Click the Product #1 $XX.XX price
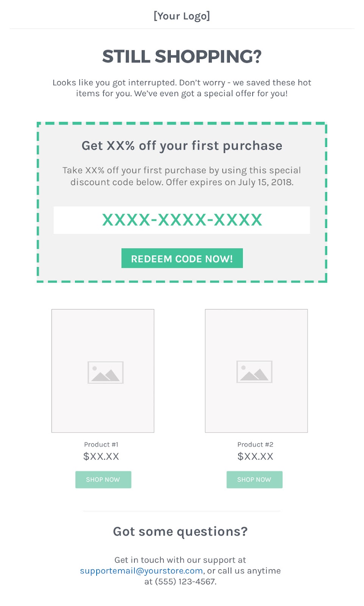This screenshot has width=364, height=606. click(101, 456)
